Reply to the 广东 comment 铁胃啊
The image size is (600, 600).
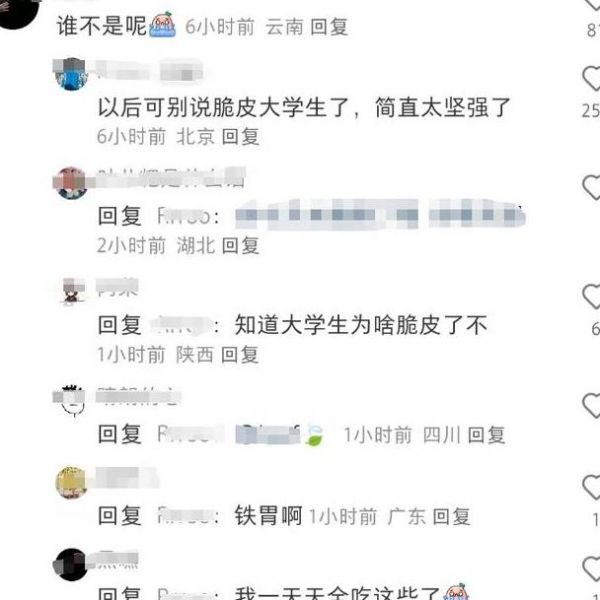point(451,517)
